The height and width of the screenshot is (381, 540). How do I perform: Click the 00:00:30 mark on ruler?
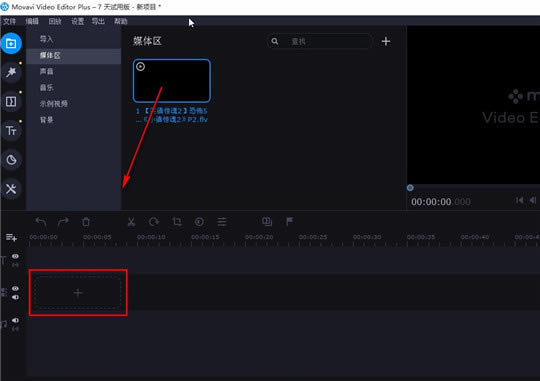tap(367, 237)
